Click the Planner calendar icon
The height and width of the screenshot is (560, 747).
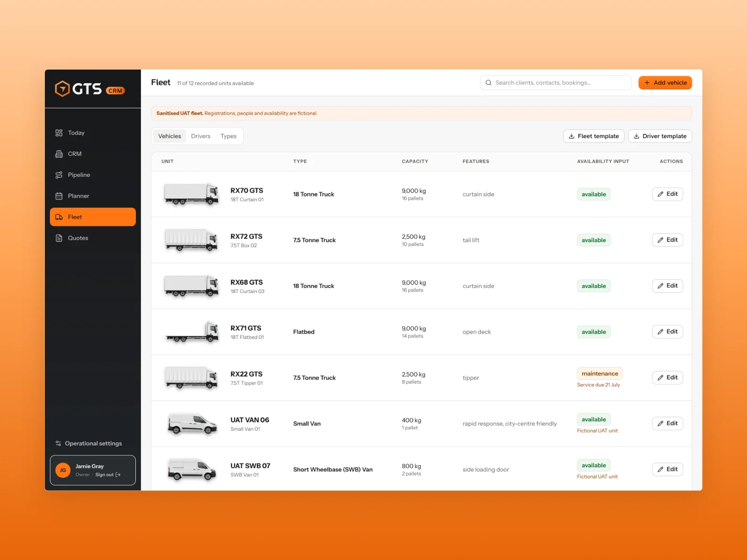point(59,196)
